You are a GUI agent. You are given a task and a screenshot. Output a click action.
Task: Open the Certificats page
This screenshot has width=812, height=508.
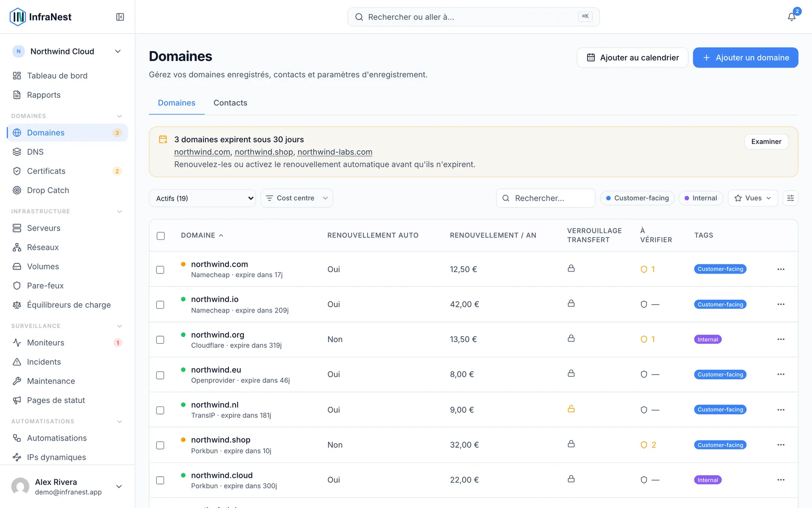67,171
